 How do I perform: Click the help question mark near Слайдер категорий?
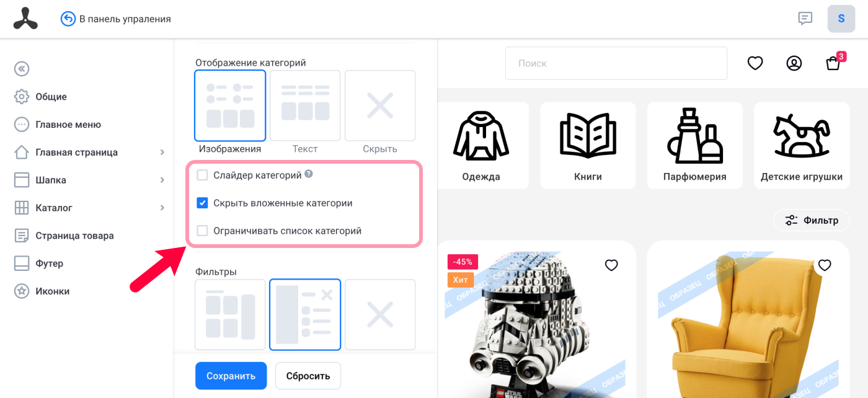(x=309, y=175)
